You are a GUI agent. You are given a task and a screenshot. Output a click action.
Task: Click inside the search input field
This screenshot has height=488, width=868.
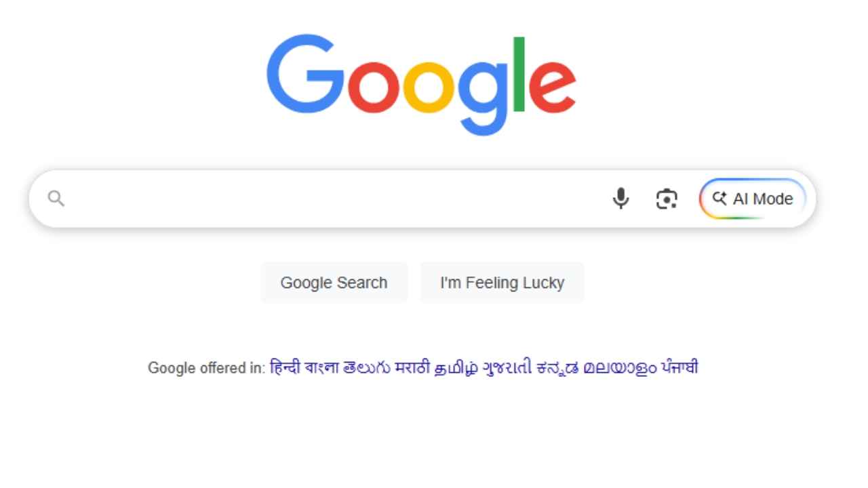pos(305,199)
